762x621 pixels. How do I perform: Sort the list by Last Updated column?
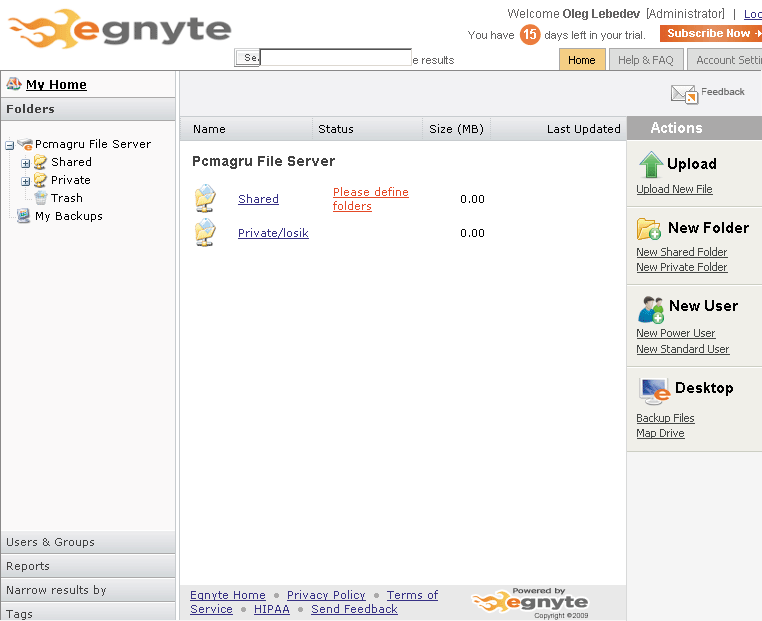point(583,129)
